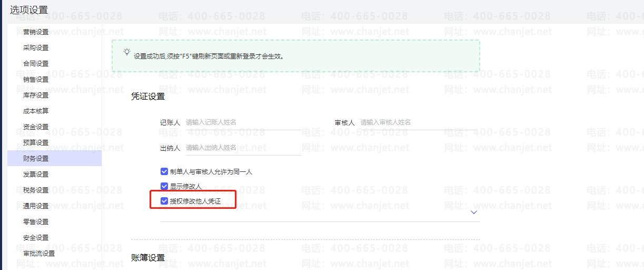Image resolution: width=644 pixels, height=270 pixels.
Task: Go to 发票设置
Action: point(36,175)
